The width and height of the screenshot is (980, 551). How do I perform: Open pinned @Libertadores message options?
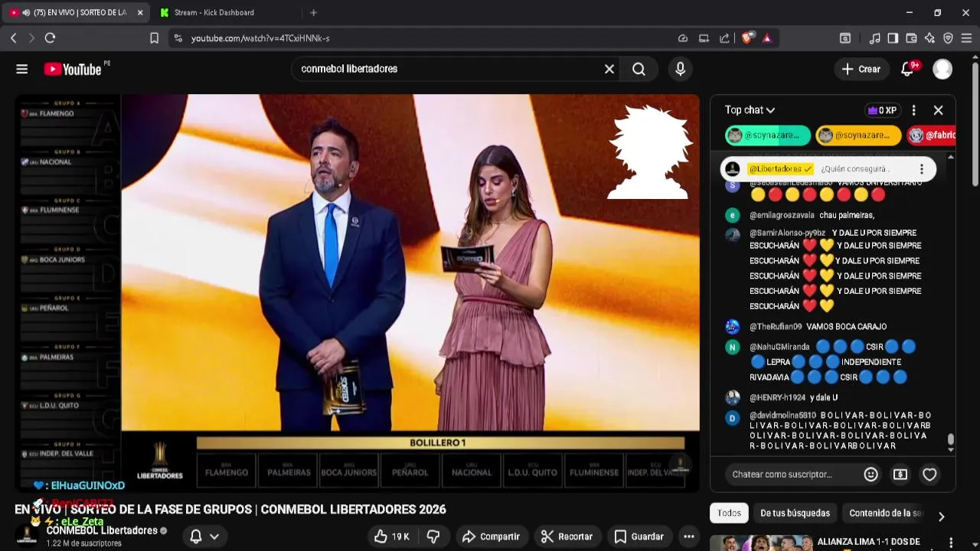point(922,169)
